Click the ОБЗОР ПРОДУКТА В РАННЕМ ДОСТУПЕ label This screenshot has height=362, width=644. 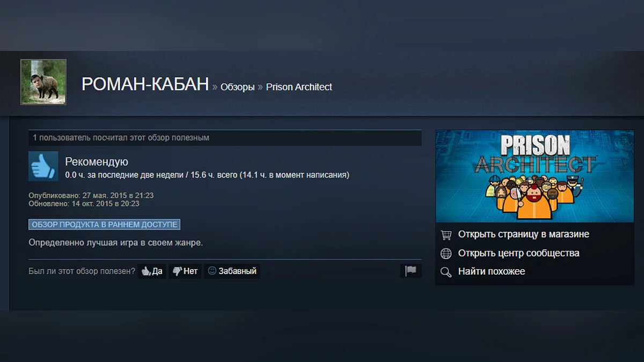pos(104,224)
